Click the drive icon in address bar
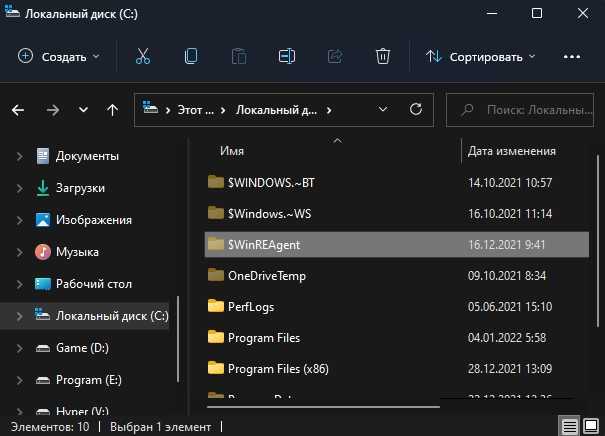 click(x=150, y=108)
